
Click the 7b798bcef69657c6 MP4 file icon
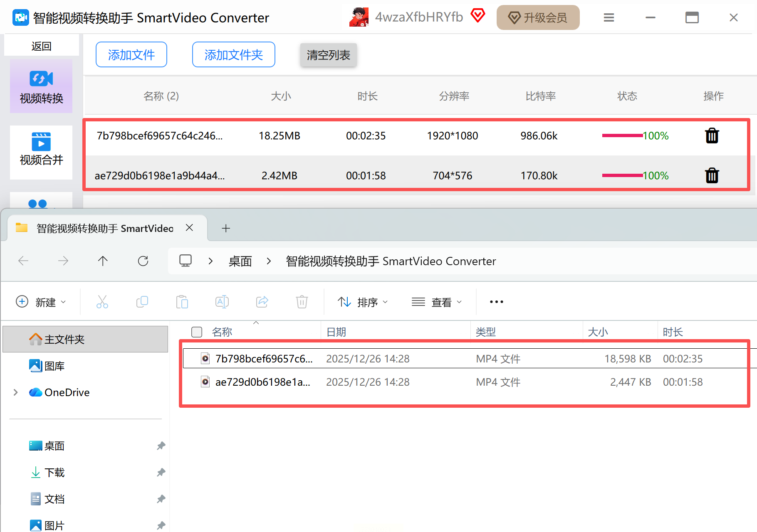click(x=205, y=358)
